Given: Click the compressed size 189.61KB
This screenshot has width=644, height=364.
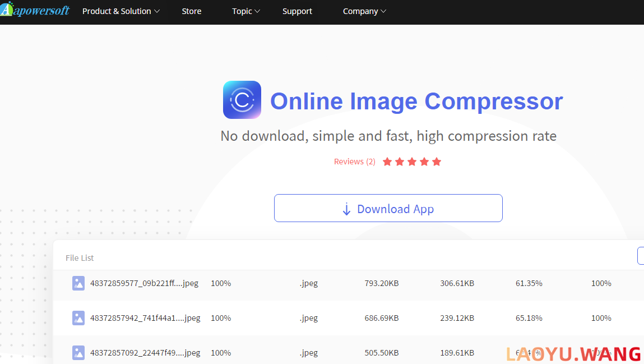Looking at the screenshot, I should (457, 352).
